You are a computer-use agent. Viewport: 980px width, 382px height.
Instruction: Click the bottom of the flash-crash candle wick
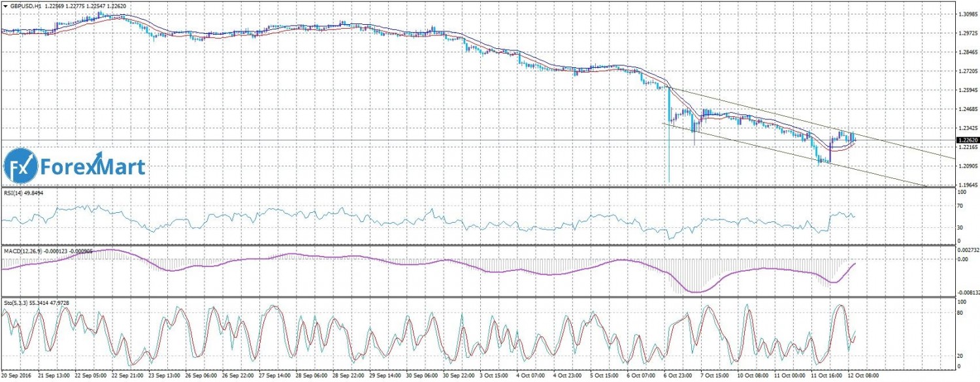669,182
